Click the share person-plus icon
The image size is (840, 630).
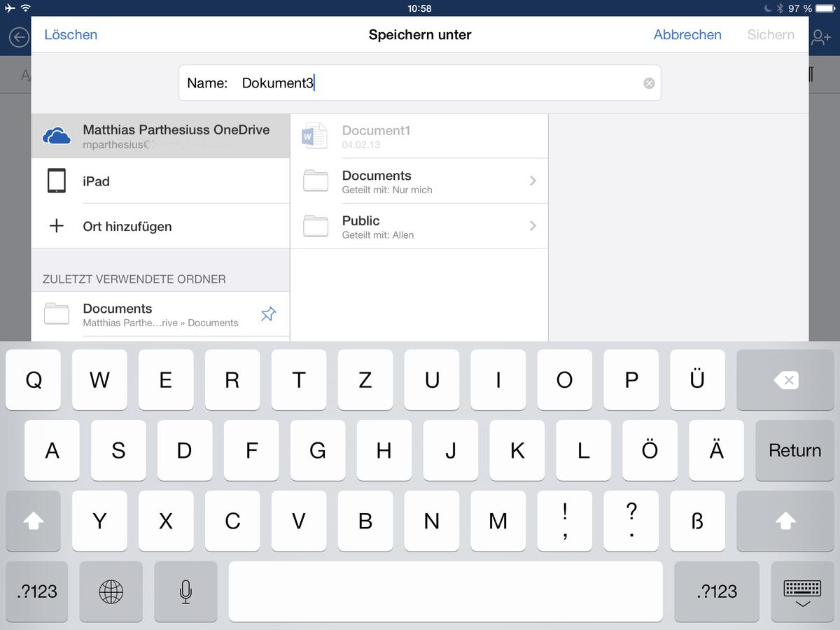coord(821,36)
